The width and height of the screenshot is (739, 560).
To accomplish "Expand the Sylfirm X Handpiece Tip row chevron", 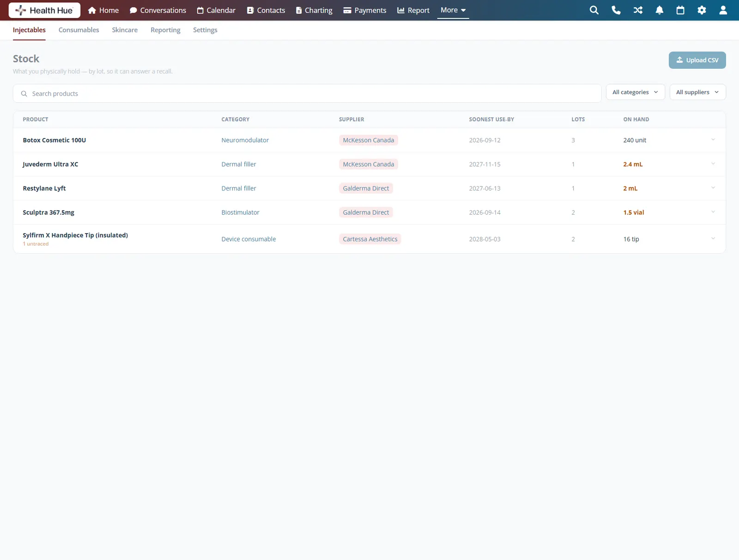I will pyautogui.click(x=713, y=239).
